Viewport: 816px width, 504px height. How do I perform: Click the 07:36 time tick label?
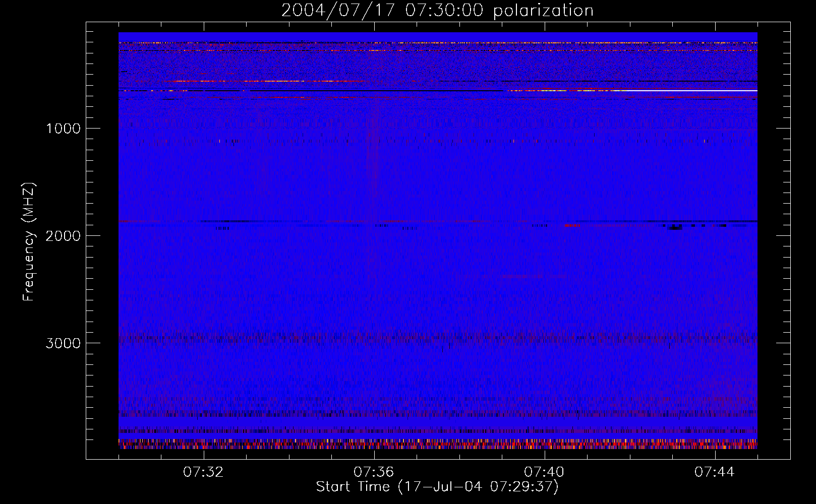(374, 472)
